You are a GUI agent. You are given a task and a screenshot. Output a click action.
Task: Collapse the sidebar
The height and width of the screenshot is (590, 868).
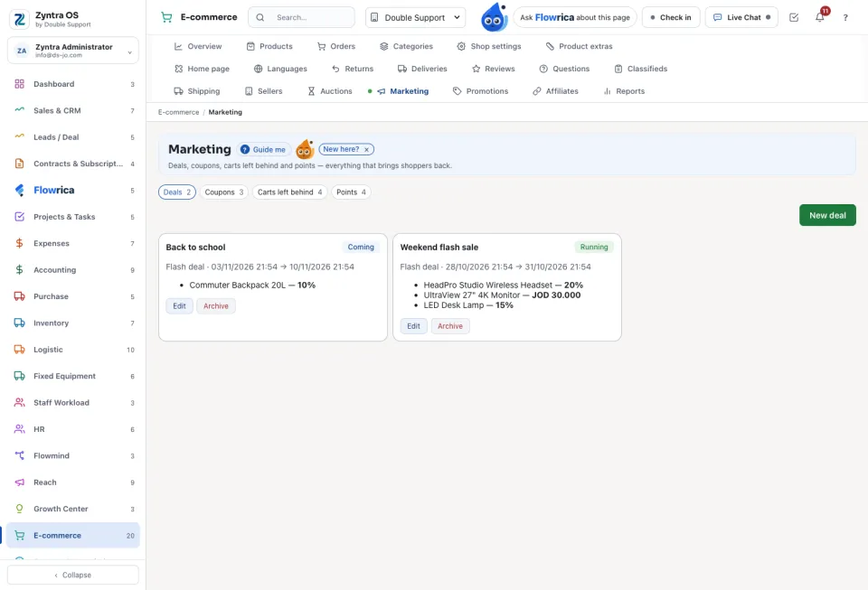73,575
